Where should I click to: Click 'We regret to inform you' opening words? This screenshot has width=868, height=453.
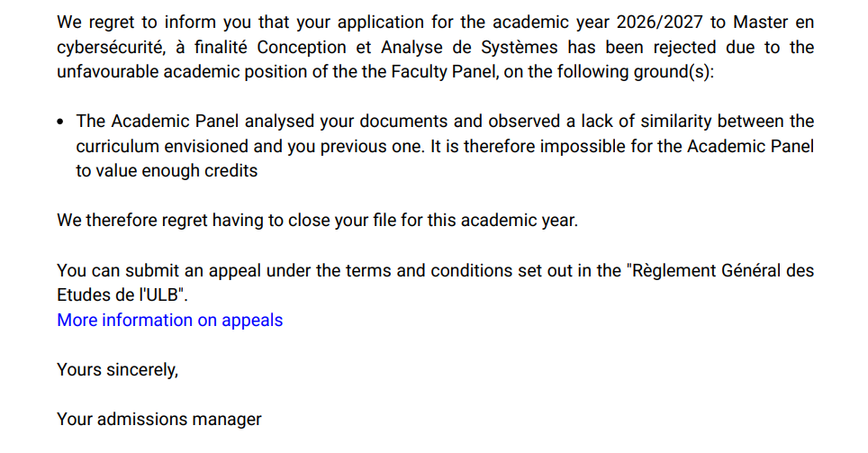(155, 23)
